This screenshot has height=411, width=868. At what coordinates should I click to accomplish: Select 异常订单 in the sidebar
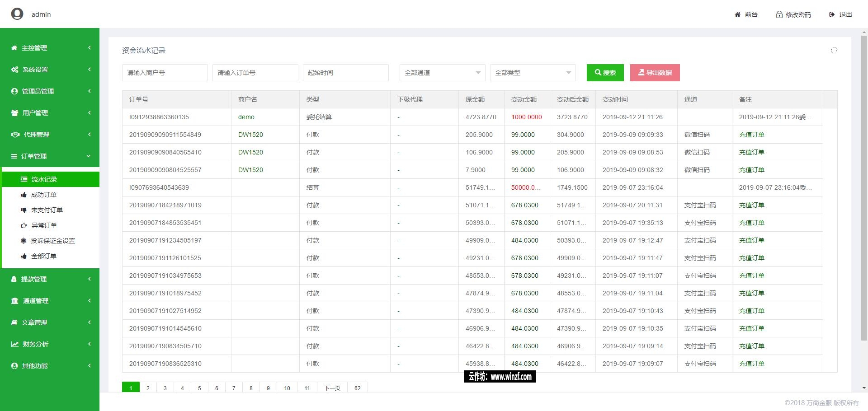44,225
